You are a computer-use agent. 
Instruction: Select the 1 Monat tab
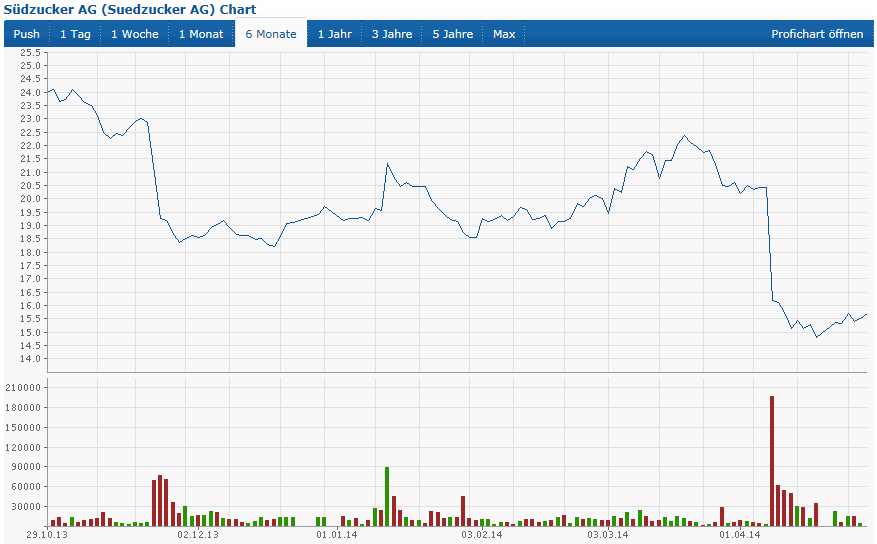[x=201, y=34]
